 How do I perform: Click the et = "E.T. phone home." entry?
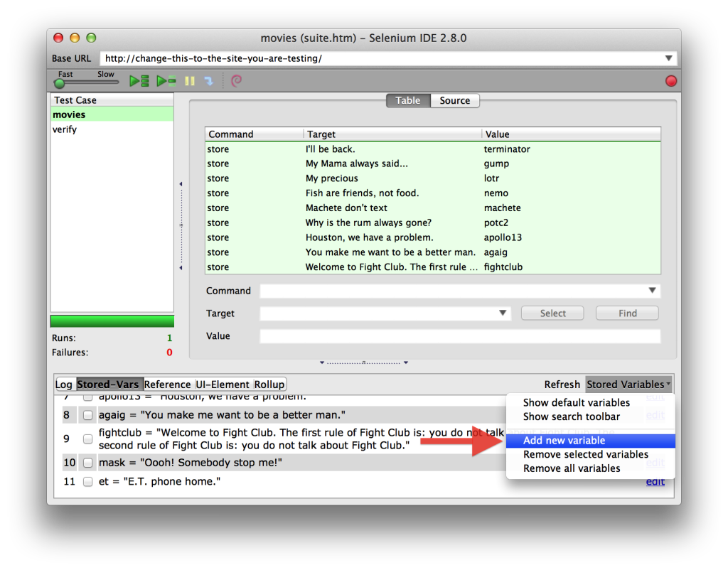159,482
